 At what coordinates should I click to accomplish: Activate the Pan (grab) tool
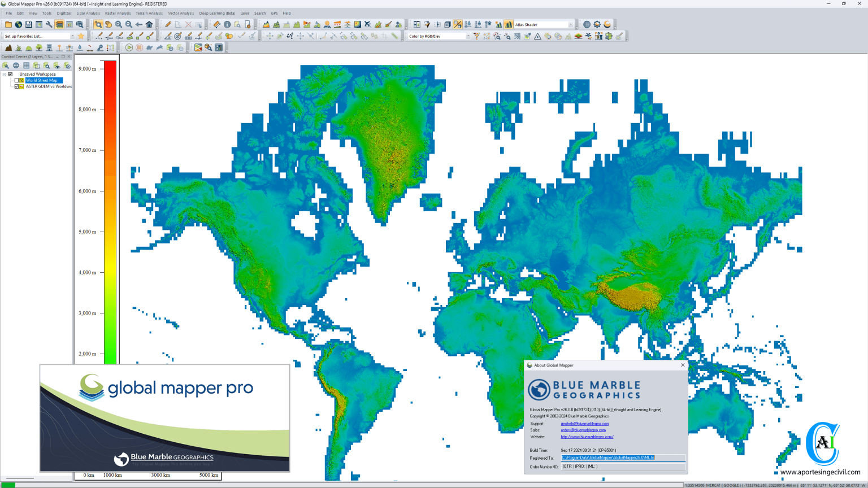108,24
